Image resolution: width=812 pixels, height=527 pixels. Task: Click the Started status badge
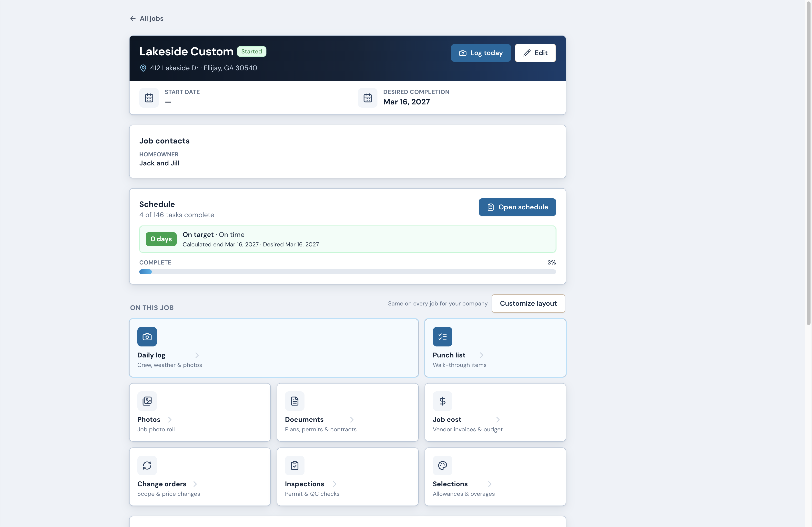pyautogui.click(x=252, y=51)
